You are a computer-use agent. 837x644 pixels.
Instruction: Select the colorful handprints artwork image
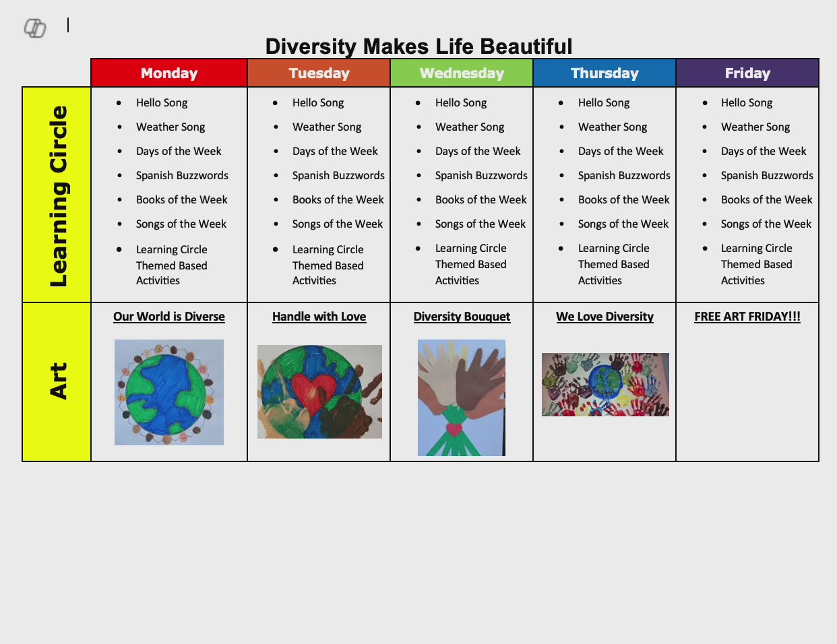click(x=605, y=385)
